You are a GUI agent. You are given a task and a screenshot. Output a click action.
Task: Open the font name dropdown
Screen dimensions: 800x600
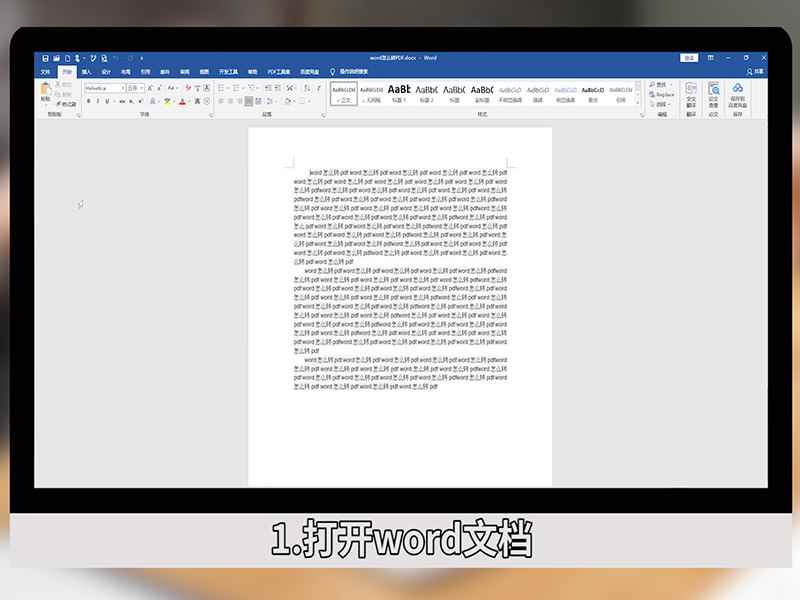(124, 87)
